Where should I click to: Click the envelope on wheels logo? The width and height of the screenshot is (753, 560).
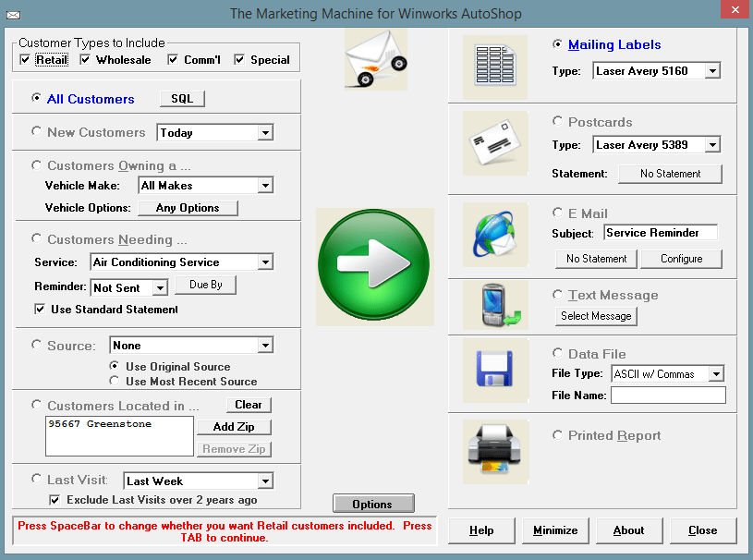375,58
